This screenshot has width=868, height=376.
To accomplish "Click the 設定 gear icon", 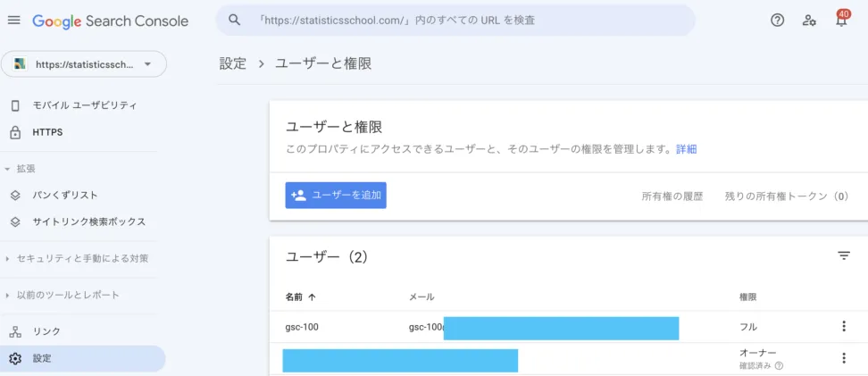I will (15, 358).
